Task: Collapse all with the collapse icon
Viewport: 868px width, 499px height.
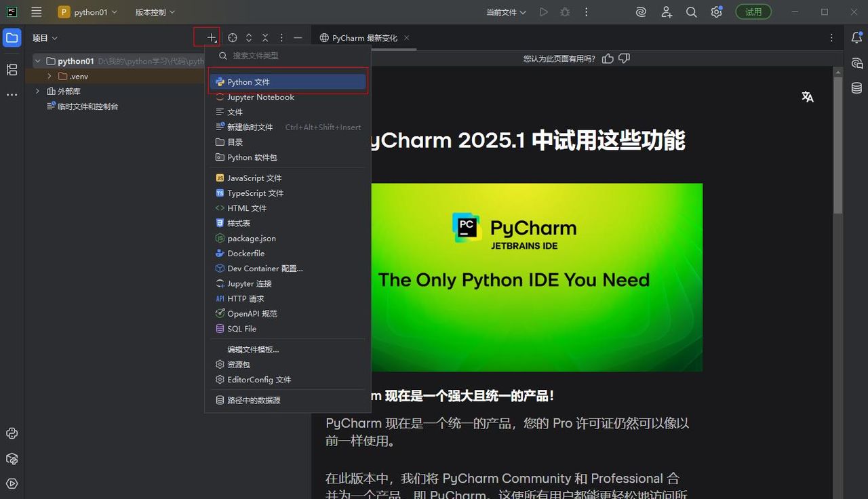Action: [x=265, y=38]
